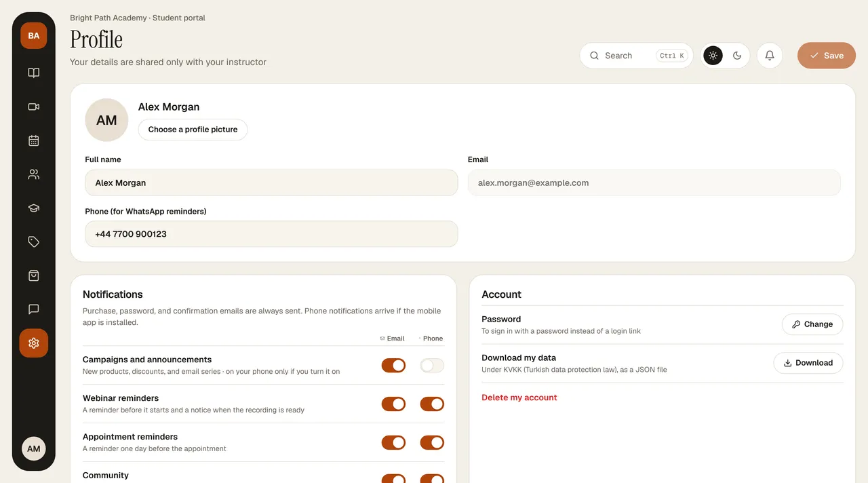This screenshot has width=868, height=483.
Task: Click Delete my account link
Action: (519, 398)
